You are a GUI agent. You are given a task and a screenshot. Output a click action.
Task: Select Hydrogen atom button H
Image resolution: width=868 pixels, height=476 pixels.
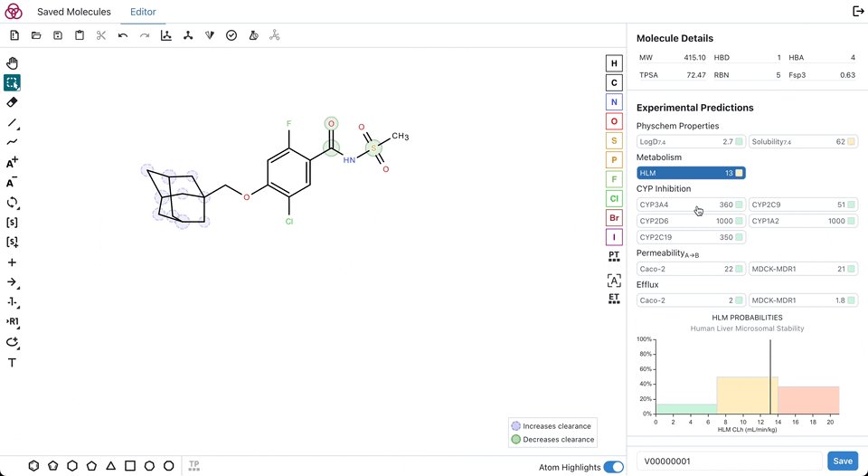pos(614,63)
